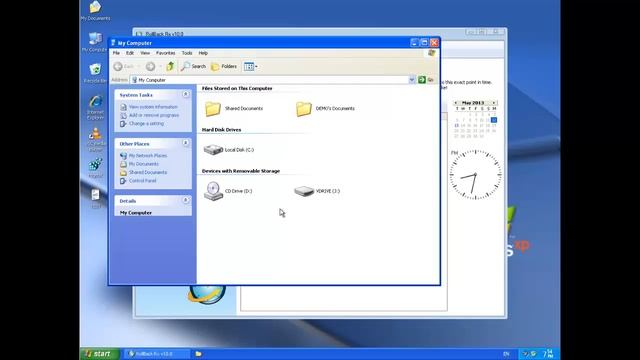The height and width of the screenshot is (360, 640).
Task: Select the CD Drive (D:) icon
Action: pos(213,191)
